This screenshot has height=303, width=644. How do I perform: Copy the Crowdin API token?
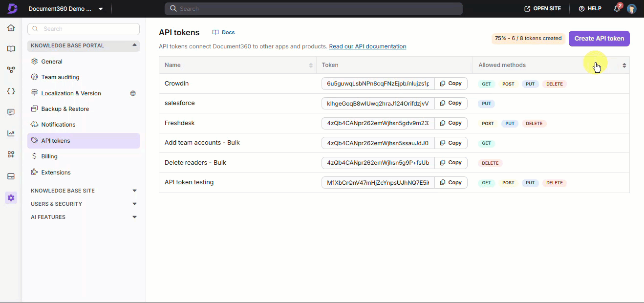click(451, 84)
